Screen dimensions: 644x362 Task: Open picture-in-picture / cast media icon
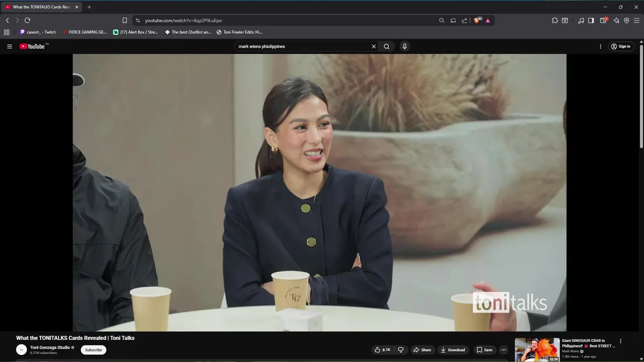[453, 20]
